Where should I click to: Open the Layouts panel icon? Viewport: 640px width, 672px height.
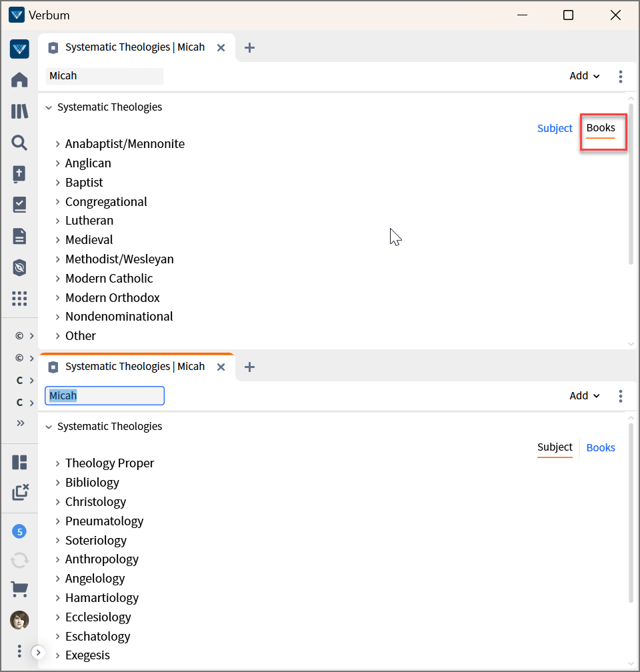[19, 462]
